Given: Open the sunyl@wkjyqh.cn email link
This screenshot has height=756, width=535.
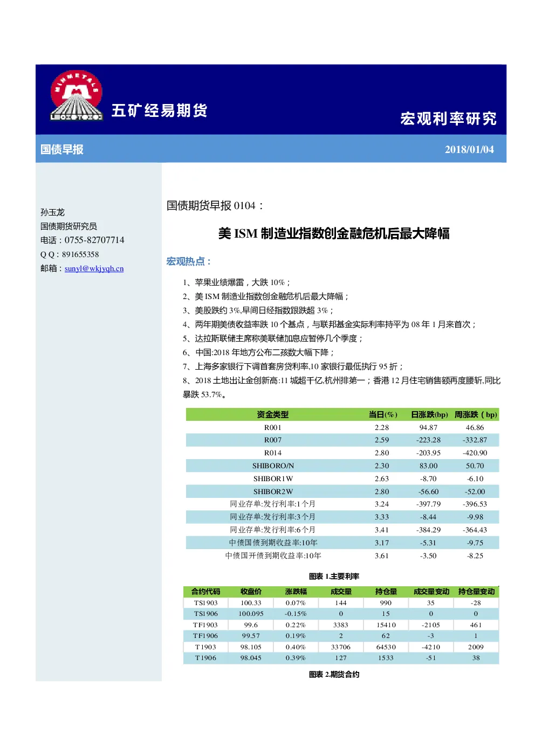Looking at the screenshot, I should [94, 268].
